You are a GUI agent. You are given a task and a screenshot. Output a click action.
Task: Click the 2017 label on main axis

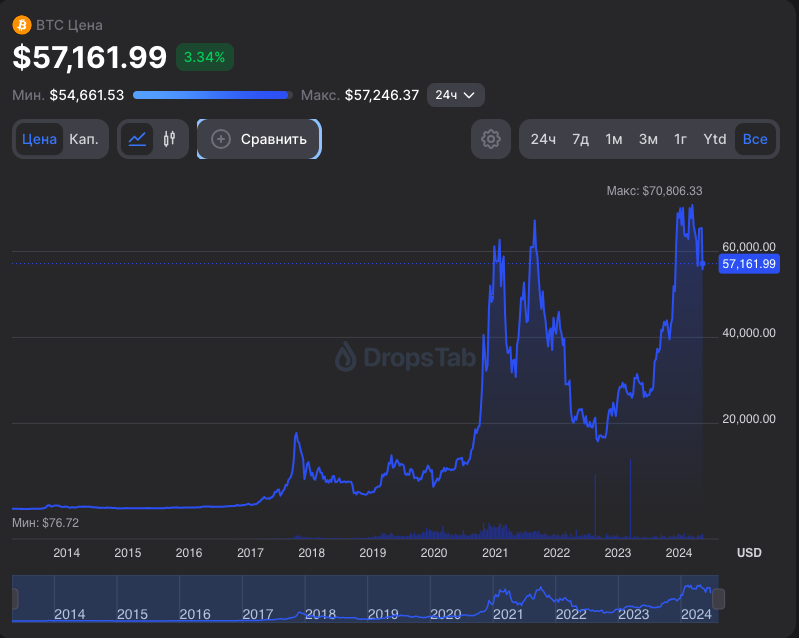pyautogui.click(x=250, y=553)
